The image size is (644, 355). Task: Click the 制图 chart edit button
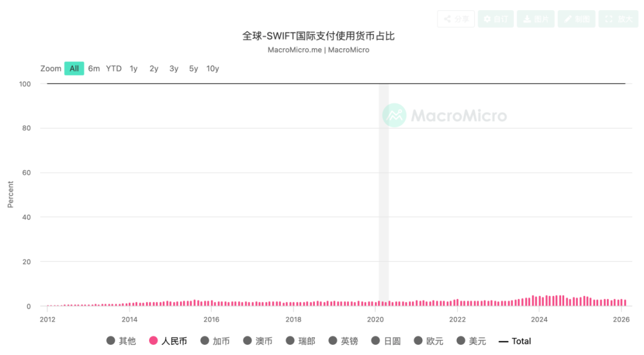(x=577, y=19)
